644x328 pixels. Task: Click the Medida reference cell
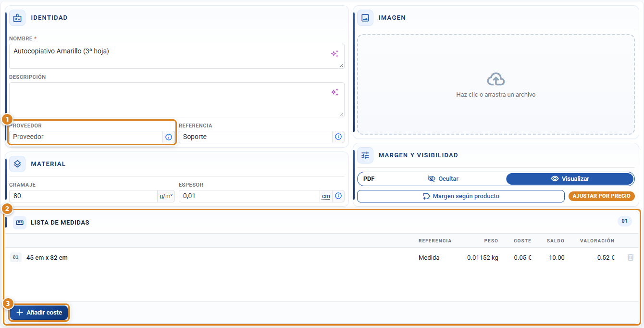(x=429, y=258)
